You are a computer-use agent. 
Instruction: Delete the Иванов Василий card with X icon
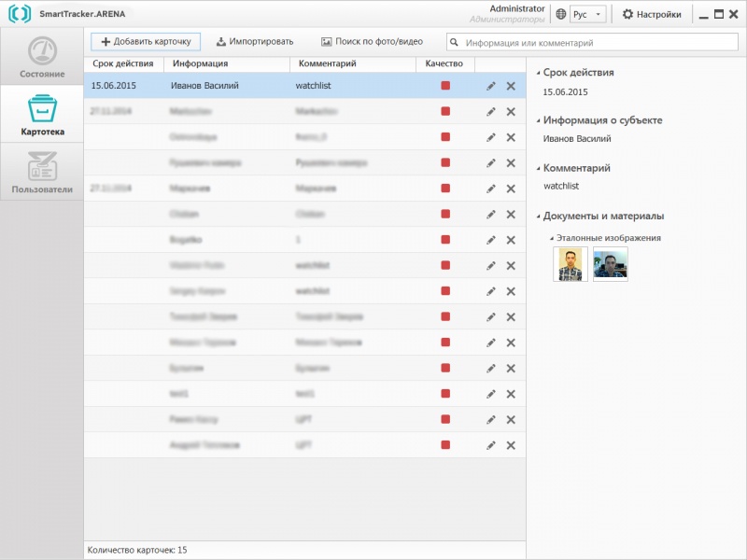coord(511,86)
